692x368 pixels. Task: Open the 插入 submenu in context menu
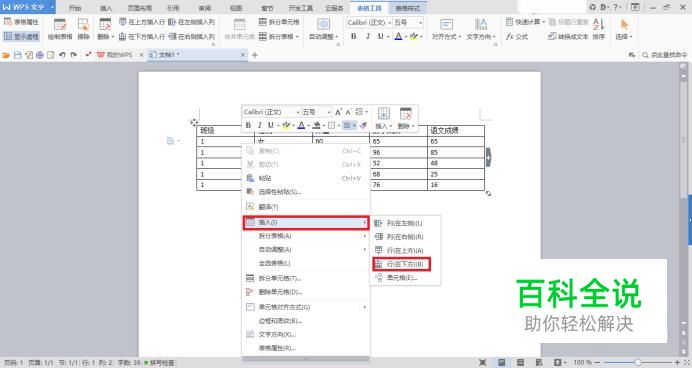(x=306, y=223)
